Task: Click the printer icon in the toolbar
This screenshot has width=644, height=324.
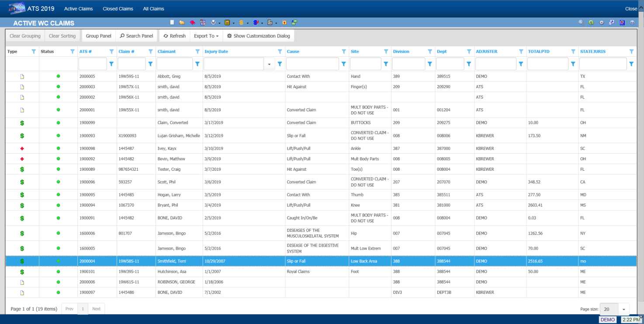Action: 213,22
